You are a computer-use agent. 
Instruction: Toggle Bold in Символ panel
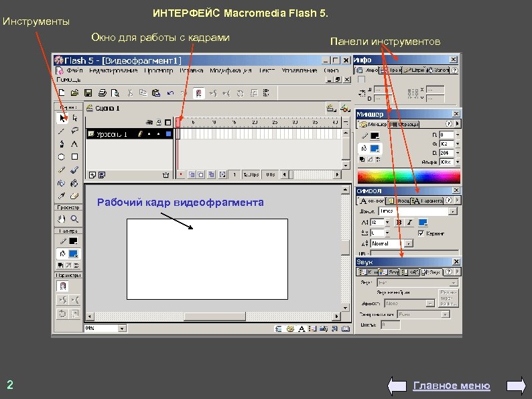click(399, 222)
